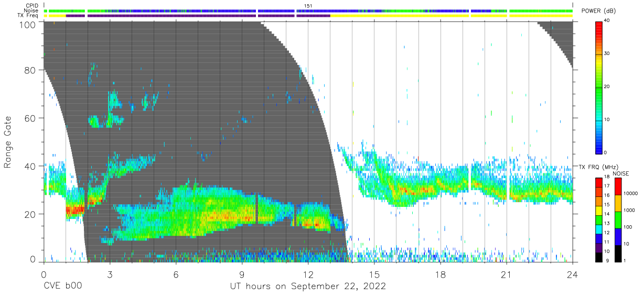Click the 1 tick on the NOISE legend

pyautogui.click(x=625, y=260)
